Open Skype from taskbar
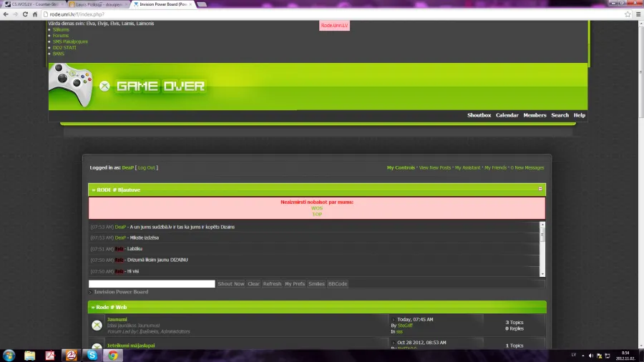Screen dimensions: 644x362 point(92,356)
